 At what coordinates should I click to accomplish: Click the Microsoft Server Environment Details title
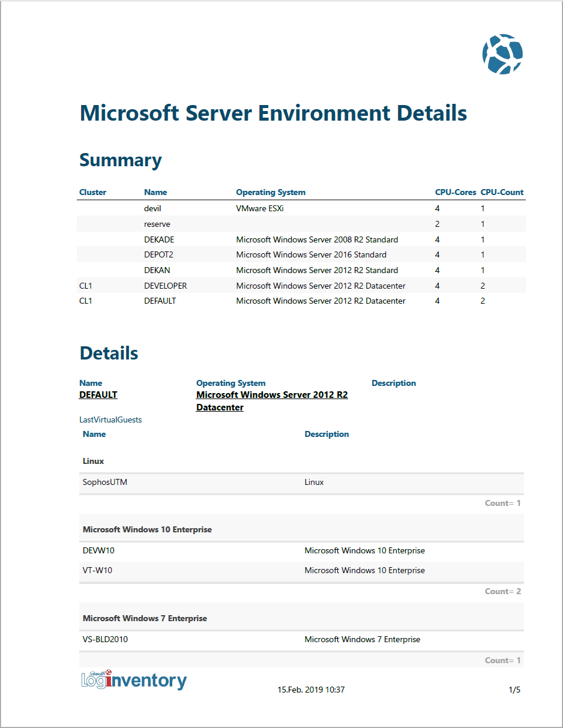[x=273, y=113]
